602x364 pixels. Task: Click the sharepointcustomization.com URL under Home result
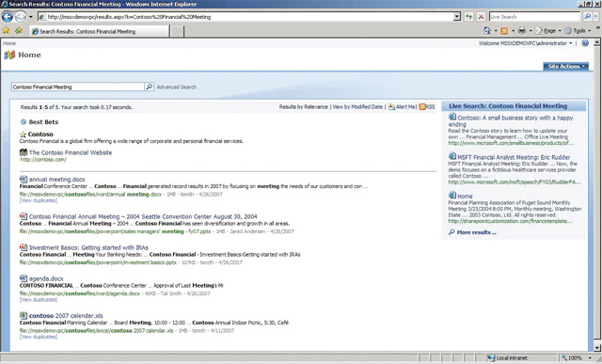510,221
